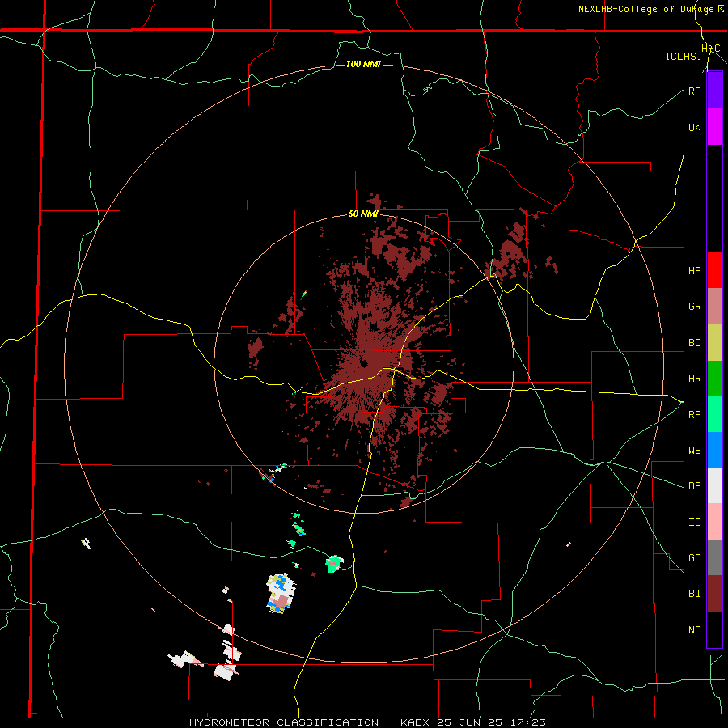Image resolution: width=728 pixels, height=728 pixels.
Task: Click the pink graupel core of the white storm cell
Action: (281, 601)
